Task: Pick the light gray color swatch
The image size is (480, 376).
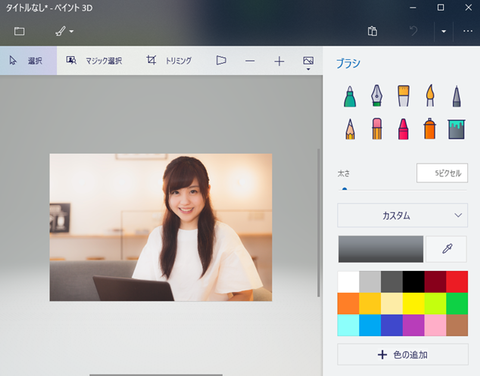Action: tap(370, 282)
